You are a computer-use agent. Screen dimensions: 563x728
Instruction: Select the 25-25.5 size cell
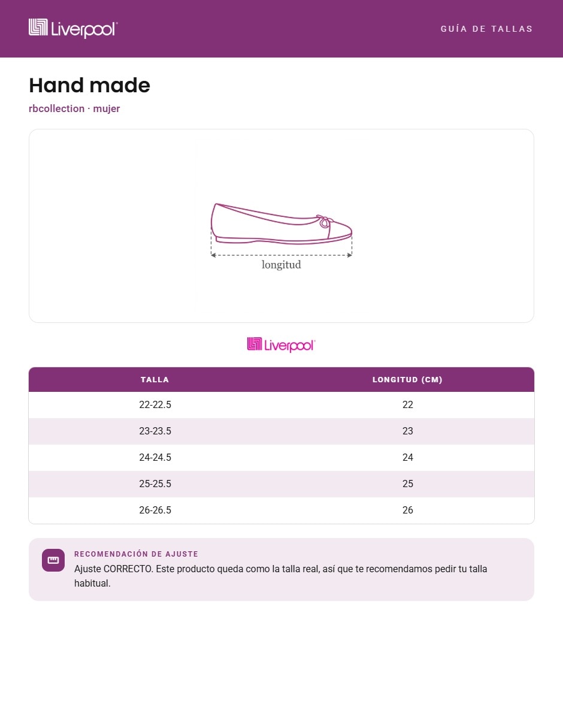tap(155, 484)
